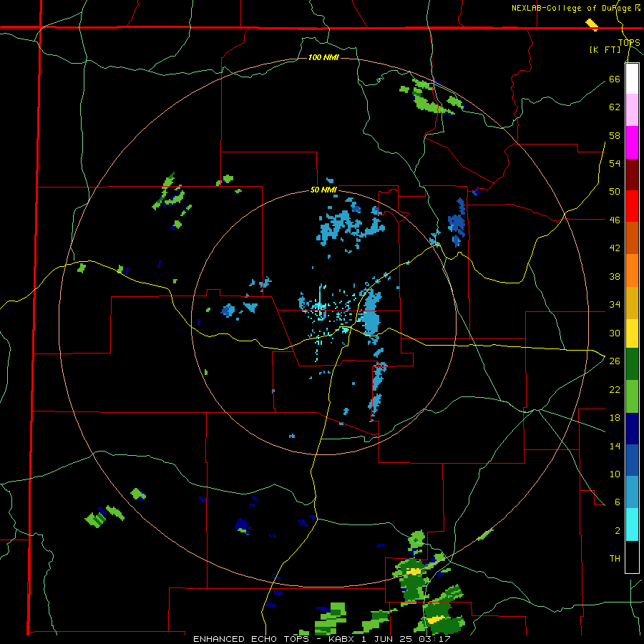Click the '34' legend value
The width and height of the screenshot is (644, 644).
615,304
